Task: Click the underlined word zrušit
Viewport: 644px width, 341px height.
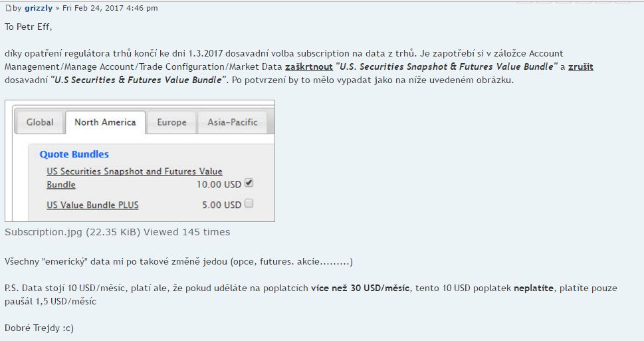Action: [581, 66]
